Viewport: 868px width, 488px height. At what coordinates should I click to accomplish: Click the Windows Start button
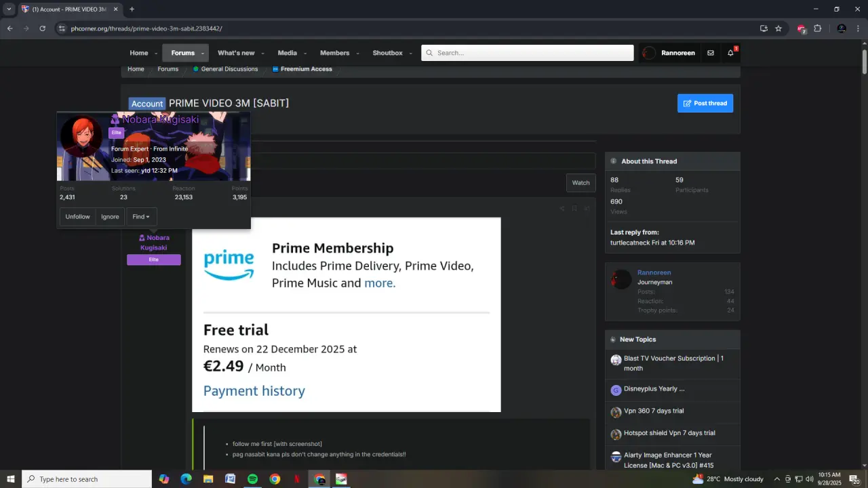[11, 479]
